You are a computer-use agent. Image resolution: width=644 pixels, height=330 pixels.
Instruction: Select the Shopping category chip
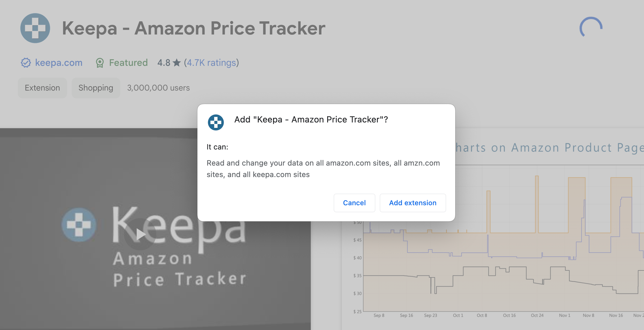click(96, 88)
